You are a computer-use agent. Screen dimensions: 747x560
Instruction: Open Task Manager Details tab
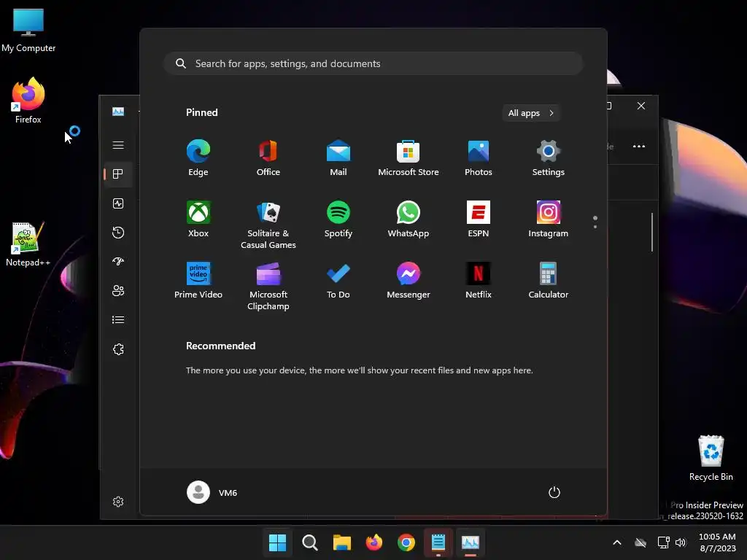point(118,319)
